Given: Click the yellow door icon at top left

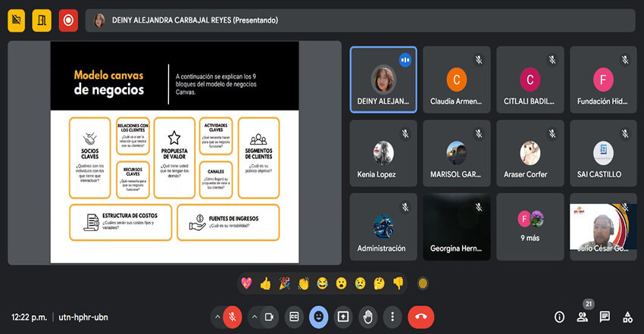Looking at the screenshot, I should [42, 20].
